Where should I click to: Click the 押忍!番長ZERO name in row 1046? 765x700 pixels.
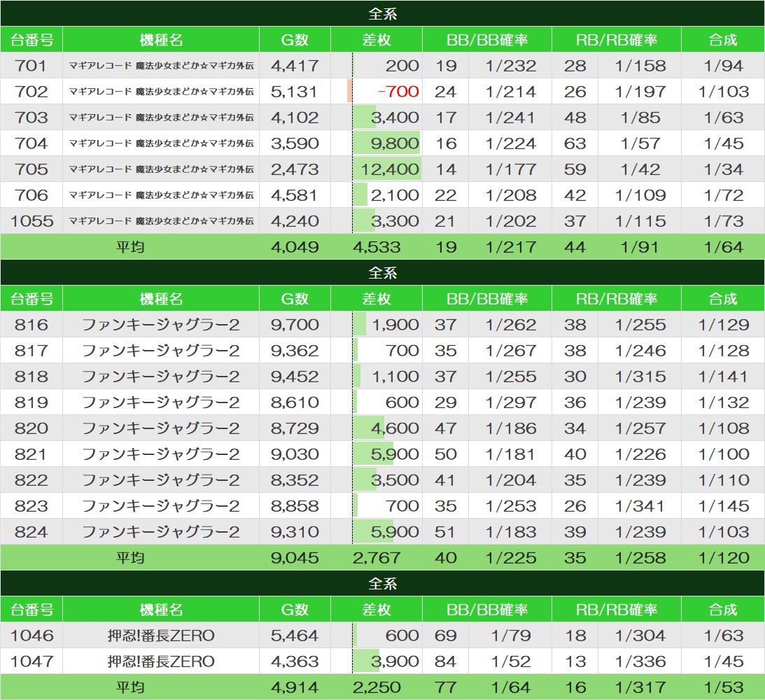(160, 635)
